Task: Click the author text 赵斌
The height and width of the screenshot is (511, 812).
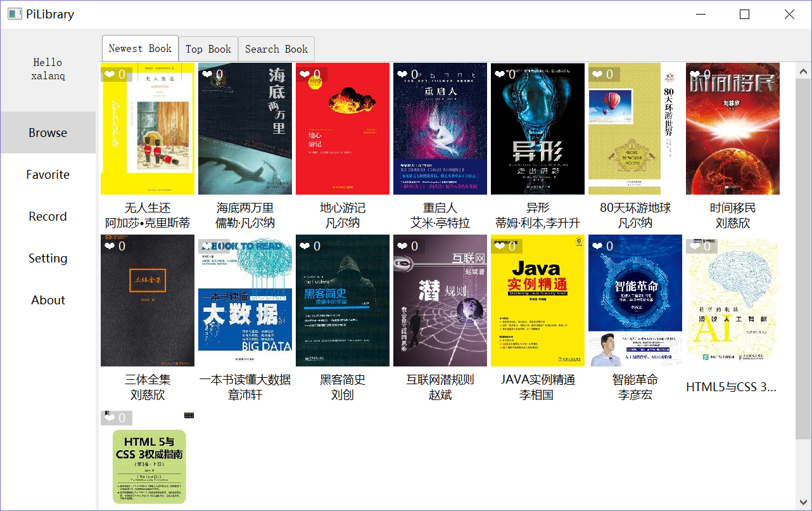Action: (x=440, y=395)
